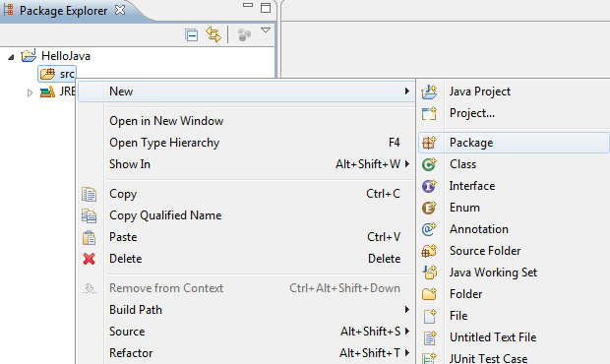The height and width of the screenshot is (364, 610).
Task: Click the red Delete icon
Action: [x=90, y=259]
